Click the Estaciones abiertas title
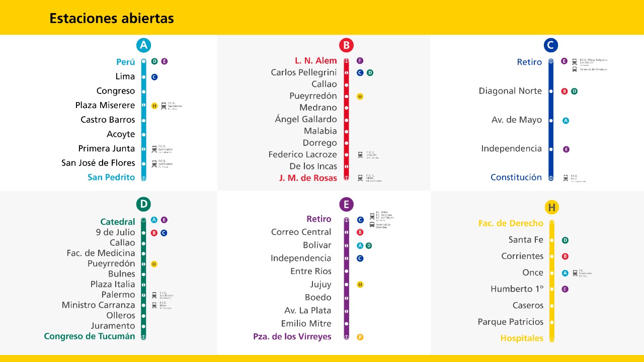 (x=112, y=19)
